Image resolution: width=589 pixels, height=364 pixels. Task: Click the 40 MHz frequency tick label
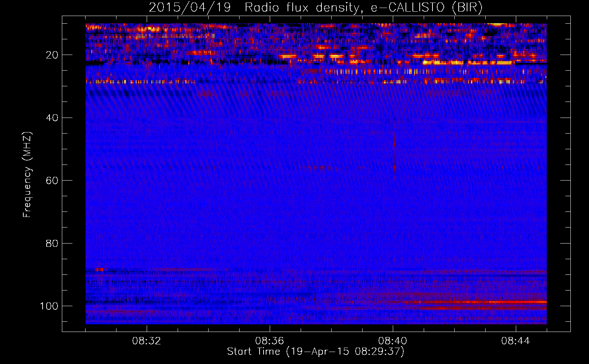[52, 118]
